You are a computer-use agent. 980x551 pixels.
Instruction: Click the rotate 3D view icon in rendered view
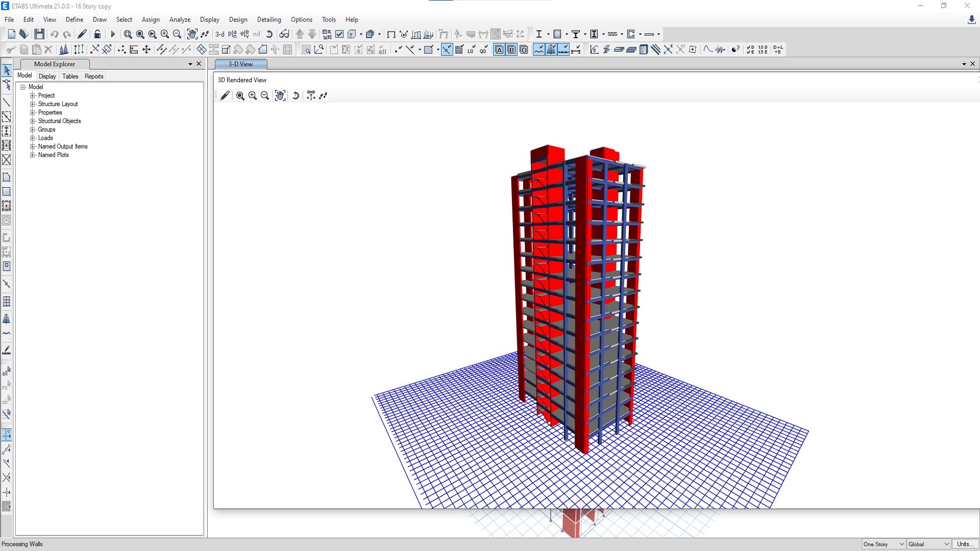pos(296,95)
